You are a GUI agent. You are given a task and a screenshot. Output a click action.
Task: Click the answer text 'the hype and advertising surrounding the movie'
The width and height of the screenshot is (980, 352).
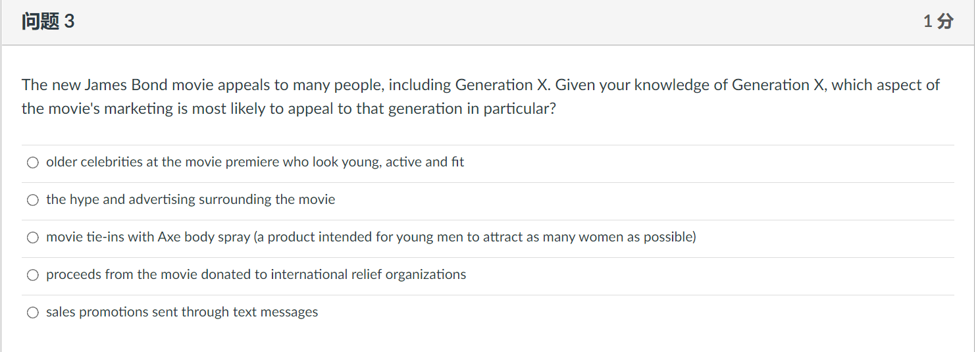[190, 199]
